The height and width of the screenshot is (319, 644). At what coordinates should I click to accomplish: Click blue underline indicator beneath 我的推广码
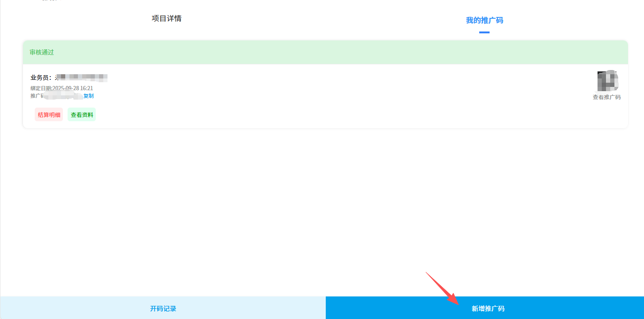484,32
